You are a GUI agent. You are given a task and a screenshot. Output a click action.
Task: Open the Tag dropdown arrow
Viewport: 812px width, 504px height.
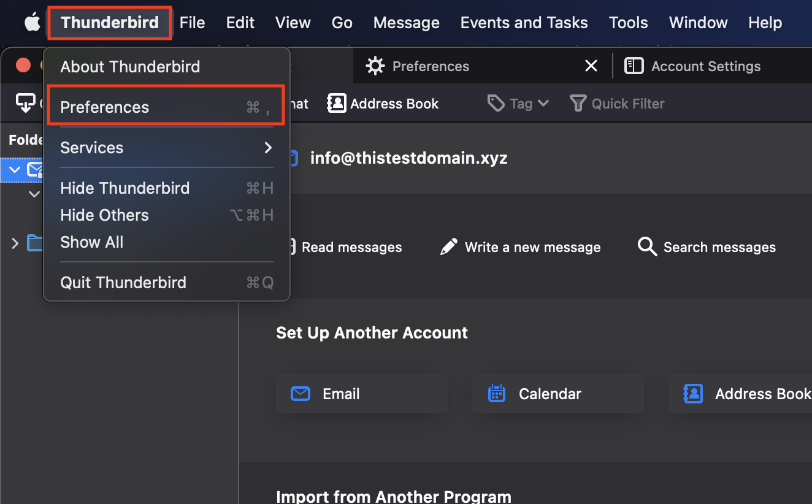tap(543, 104)
